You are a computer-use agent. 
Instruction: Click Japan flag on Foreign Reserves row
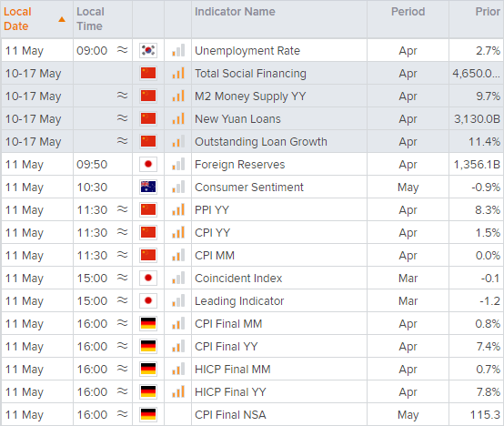point(148,164)
